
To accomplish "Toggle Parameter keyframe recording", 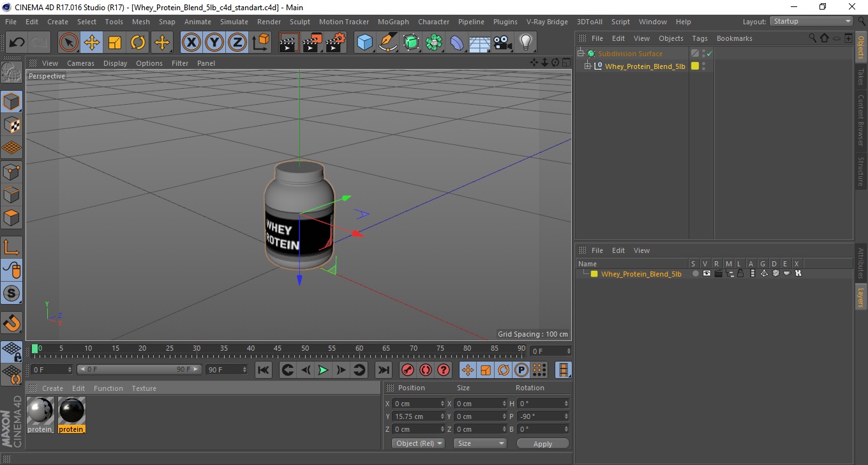I will (x=521, y=370).
